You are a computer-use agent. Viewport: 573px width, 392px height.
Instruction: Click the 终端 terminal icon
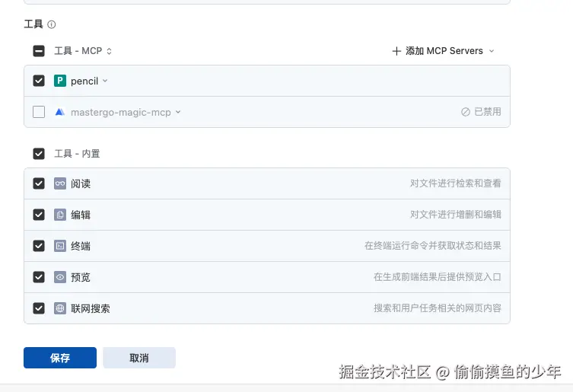coord(60,246)
